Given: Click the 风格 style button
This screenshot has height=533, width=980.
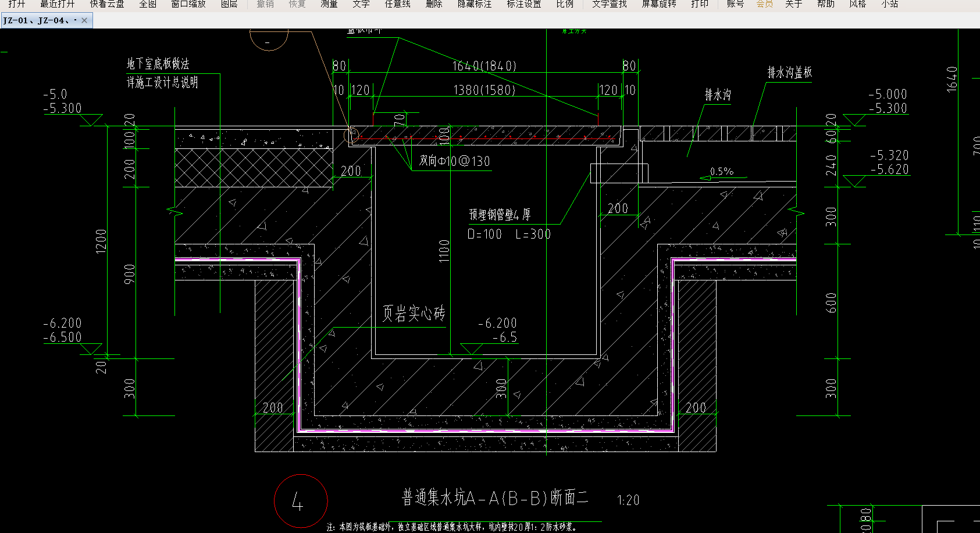Looking at the screenshot, I should (857, 3).
